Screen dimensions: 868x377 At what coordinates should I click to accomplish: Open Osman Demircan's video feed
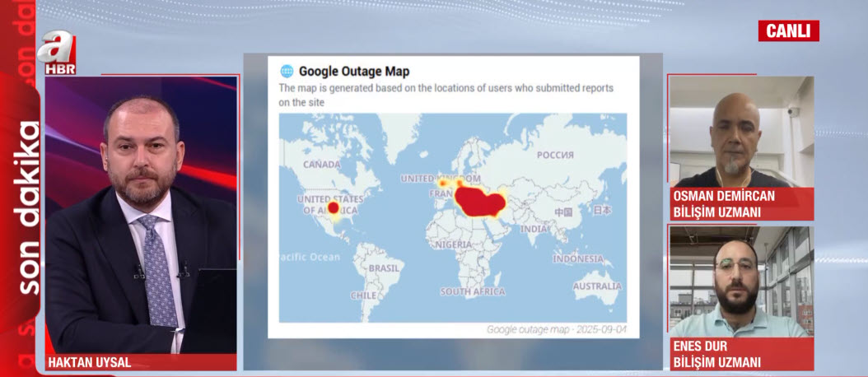(x=740, y=132)
